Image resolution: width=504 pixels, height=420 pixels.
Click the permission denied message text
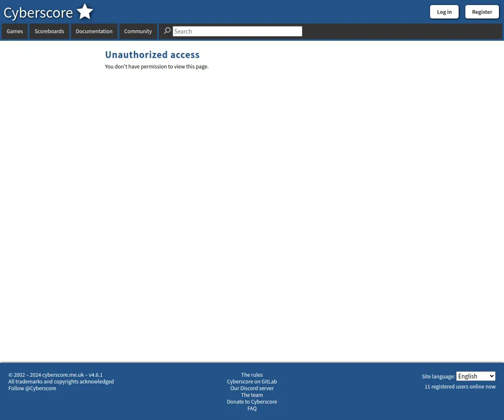(x=157, y=66)
